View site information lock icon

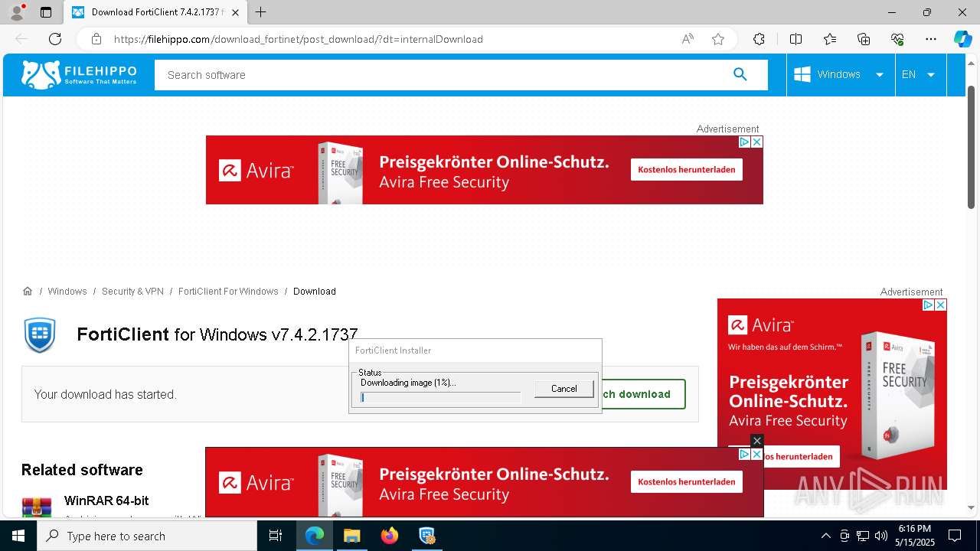[96, 39]
